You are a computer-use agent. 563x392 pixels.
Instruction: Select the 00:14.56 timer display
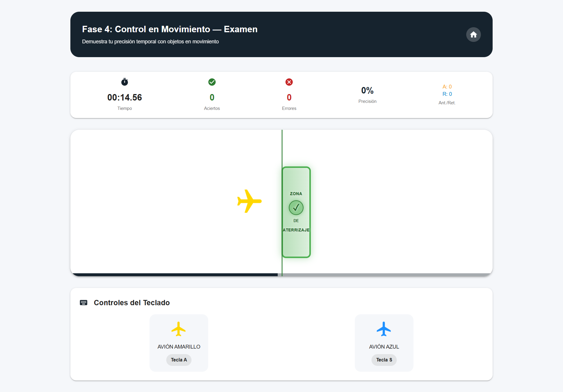124,97
